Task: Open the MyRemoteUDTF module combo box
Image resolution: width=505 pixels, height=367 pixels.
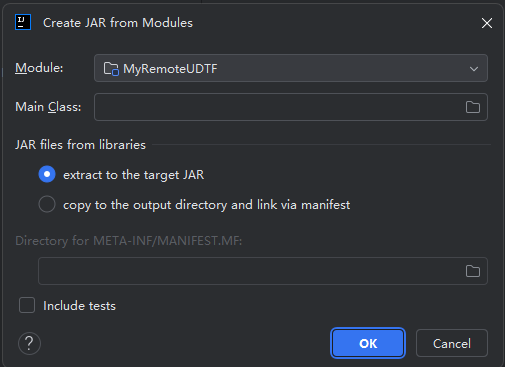Action: [291, 68]
